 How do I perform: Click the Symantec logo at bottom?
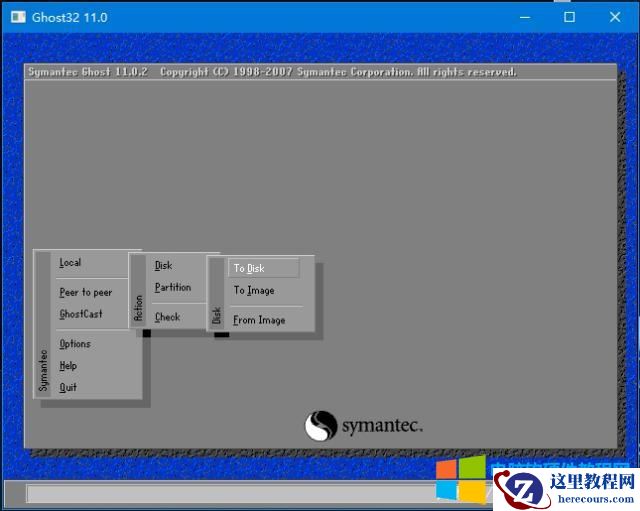tap(364, 426)
